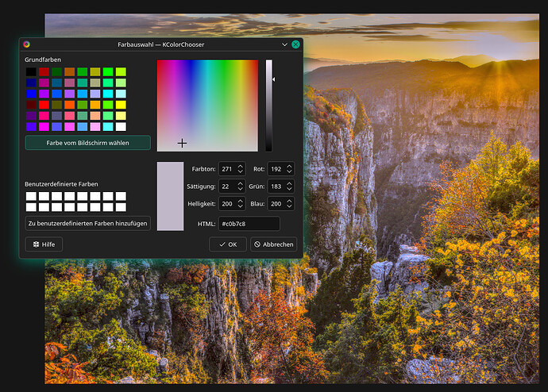The height and width of the screenshot is (392, 548).
Task: Click the HTML color code field
Action: (x=249, y=224)
